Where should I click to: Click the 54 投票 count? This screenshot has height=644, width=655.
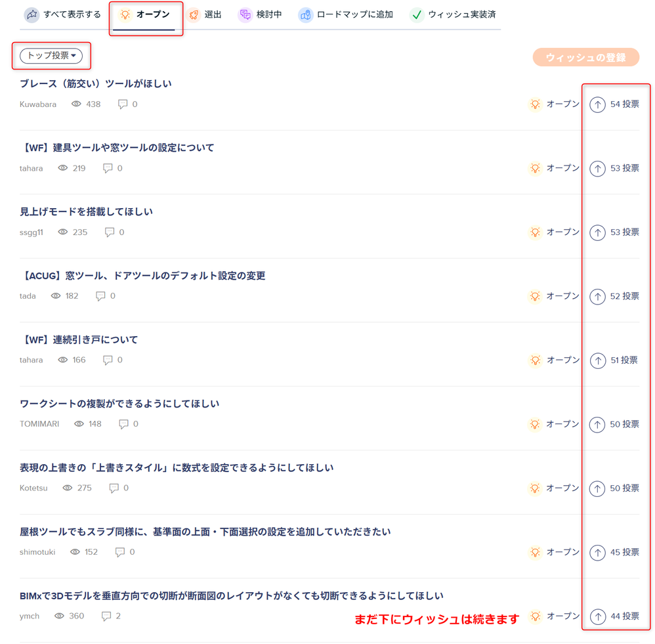[625, 104]
